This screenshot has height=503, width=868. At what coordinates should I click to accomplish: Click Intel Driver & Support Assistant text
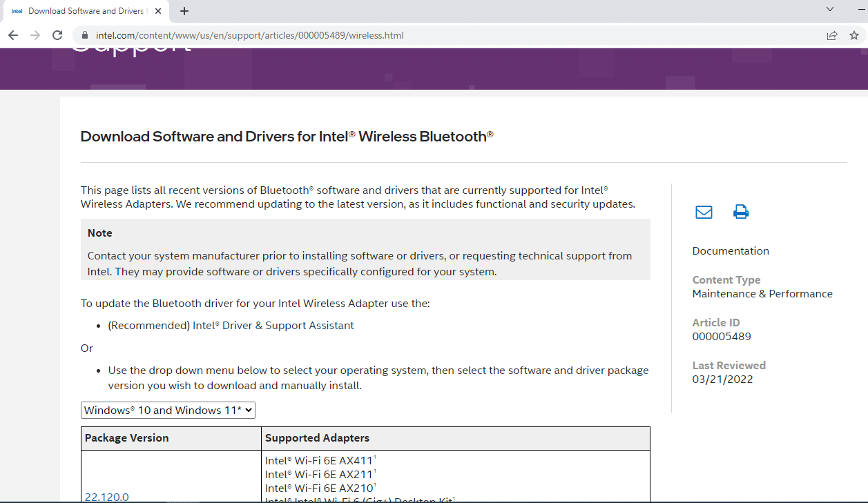tap(273, 326)
